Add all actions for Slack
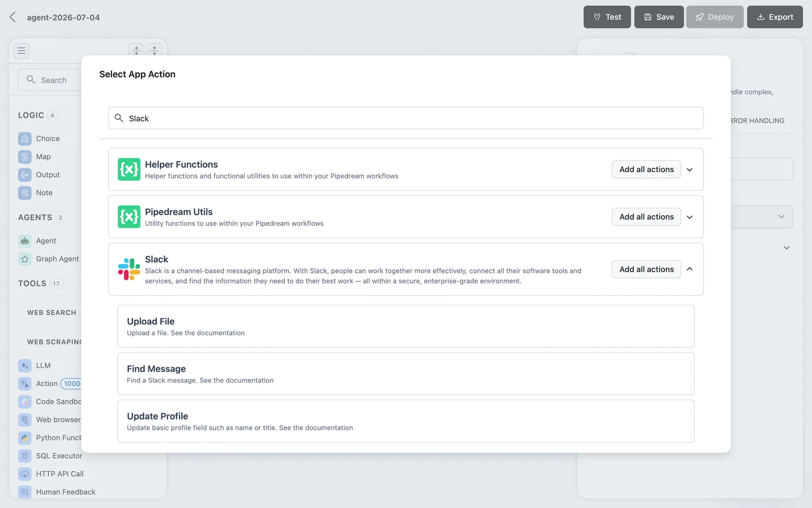Viewport: 812px width, 508px height. 647,269
